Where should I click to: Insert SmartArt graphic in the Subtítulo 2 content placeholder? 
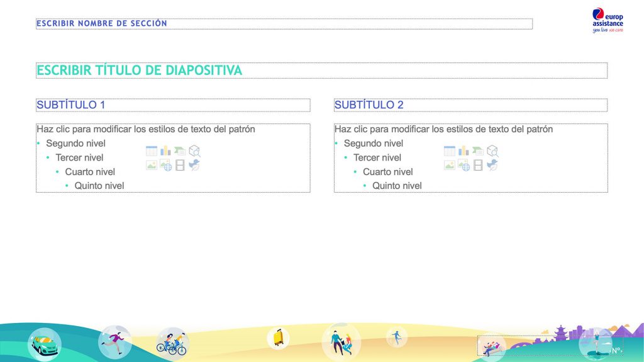coord(478,151)
